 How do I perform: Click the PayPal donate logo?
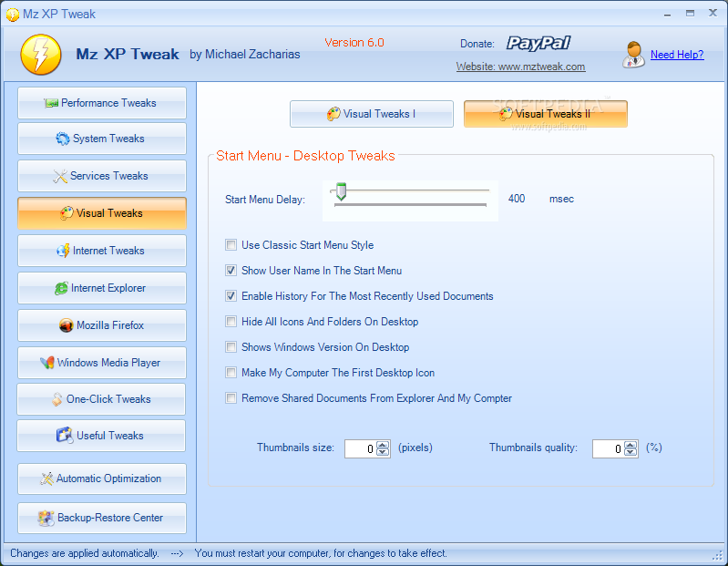538,43
